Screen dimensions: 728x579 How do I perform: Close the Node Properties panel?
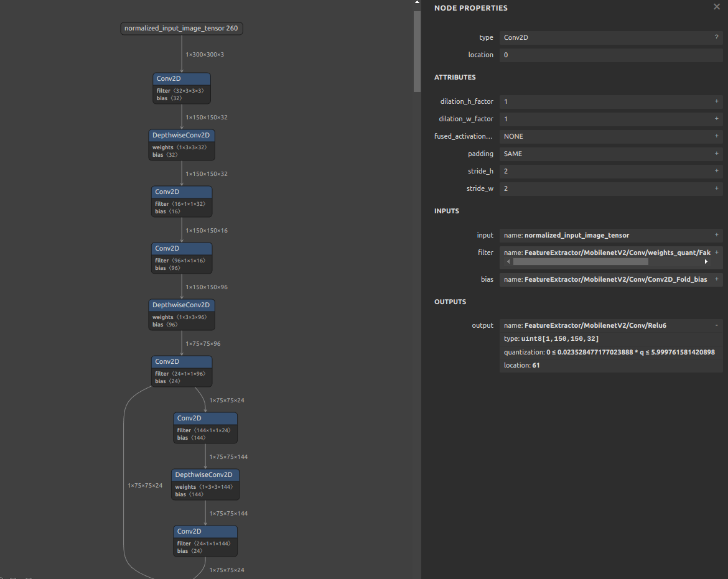pos(716,7)
